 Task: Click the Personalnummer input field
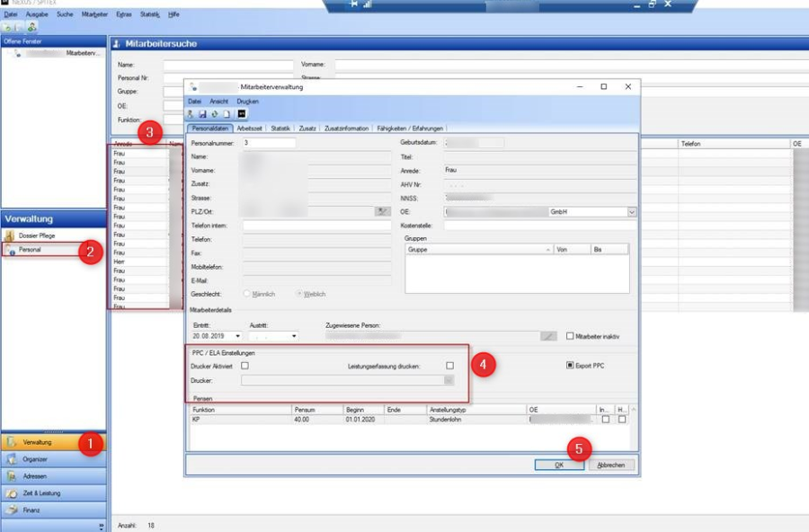(x=269, y=142)
